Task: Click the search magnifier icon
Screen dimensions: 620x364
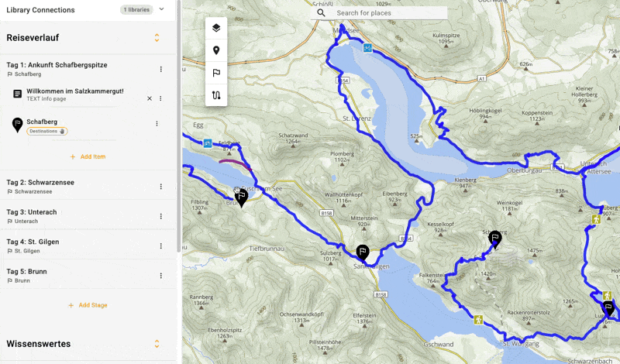Action: coord(322,13)
